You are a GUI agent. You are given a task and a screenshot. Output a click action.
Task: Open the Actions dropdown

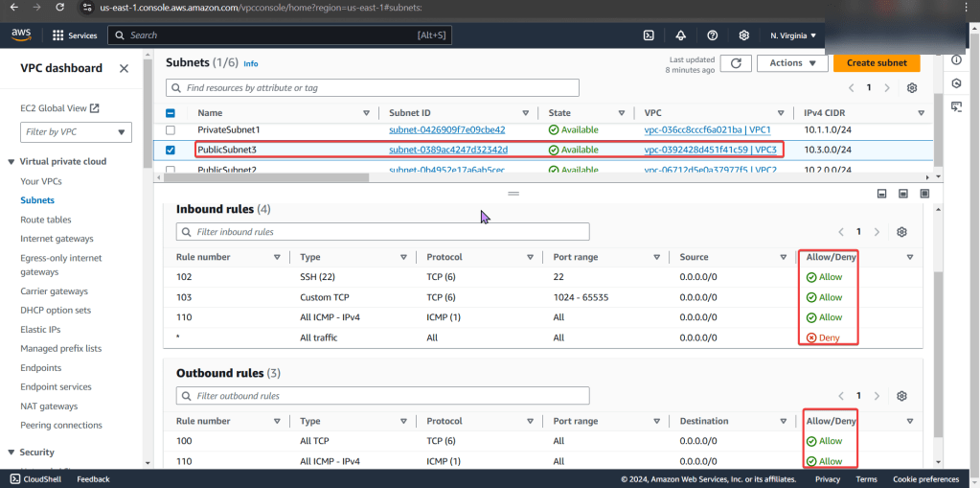[791, 63]
